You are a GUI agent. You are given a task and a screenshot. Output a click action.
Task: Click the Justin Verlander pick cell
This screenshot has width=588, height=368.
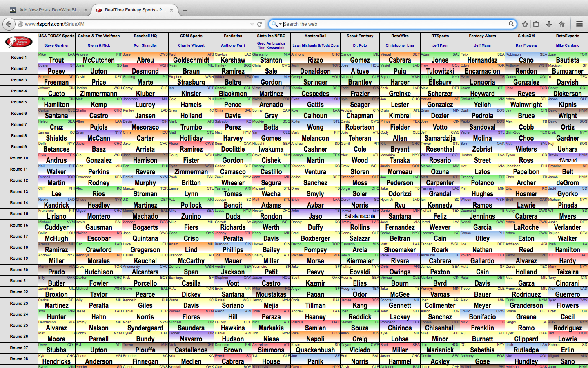click(x=568, y=225)
